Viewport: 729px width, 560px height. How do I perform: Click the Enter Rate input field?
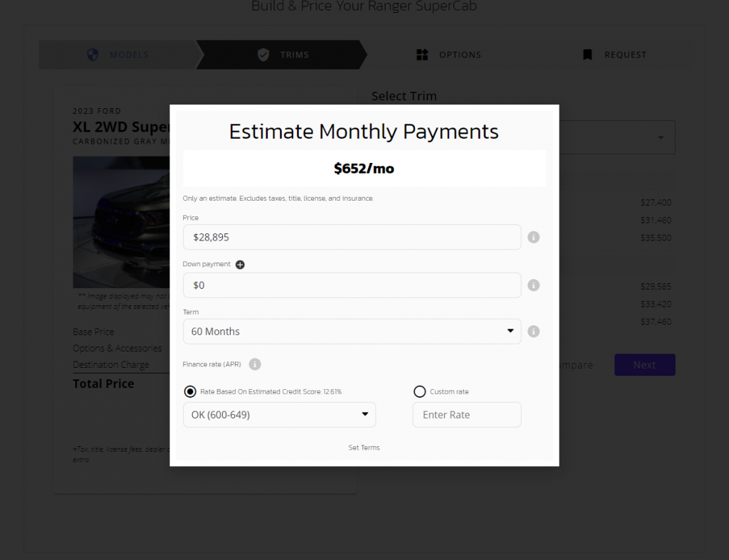pos(467,415)
